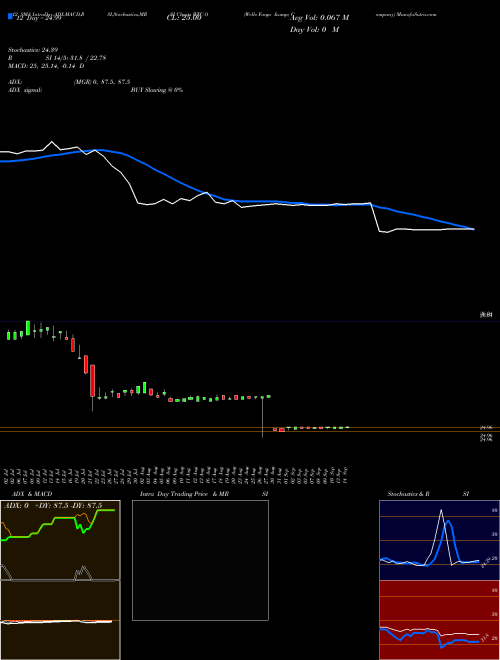This screenshot has height=660, width=500.
Task: Click the "BUY Slowing @ 0%" text
Action: (x=157, y=90)
